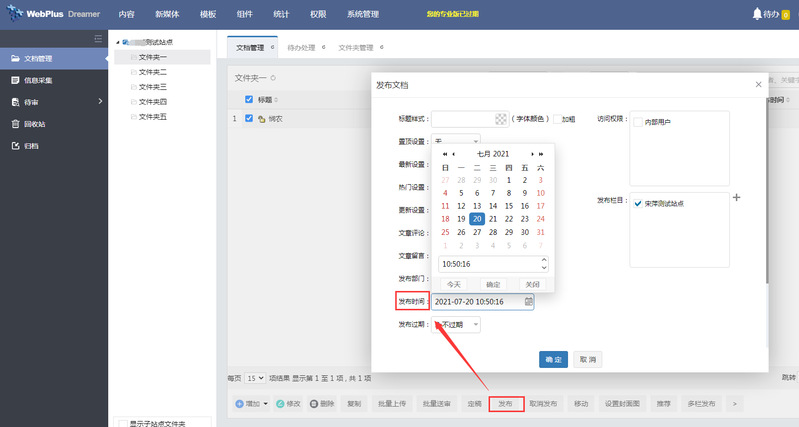Increase time with the up spinner arrow
The height and width of the screenshot is (427, 799).
[x=544, y=260]
